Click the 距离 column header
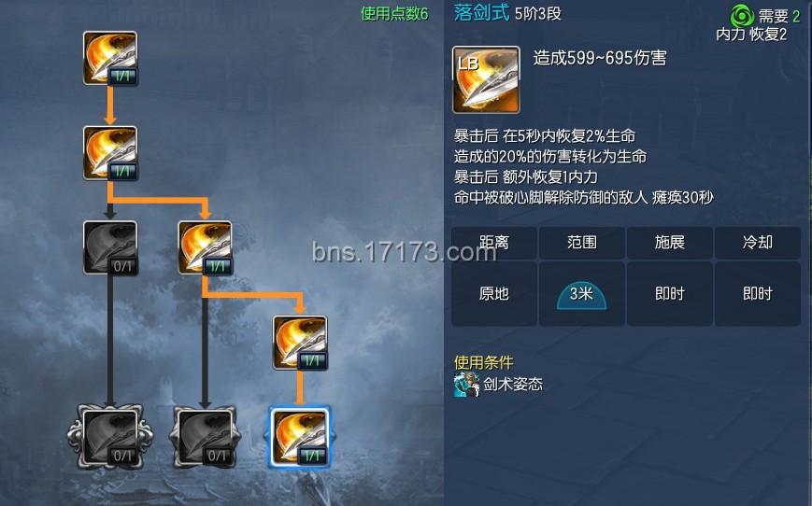Viewport: 812px width, 506px height. click(x=494, y=242)
